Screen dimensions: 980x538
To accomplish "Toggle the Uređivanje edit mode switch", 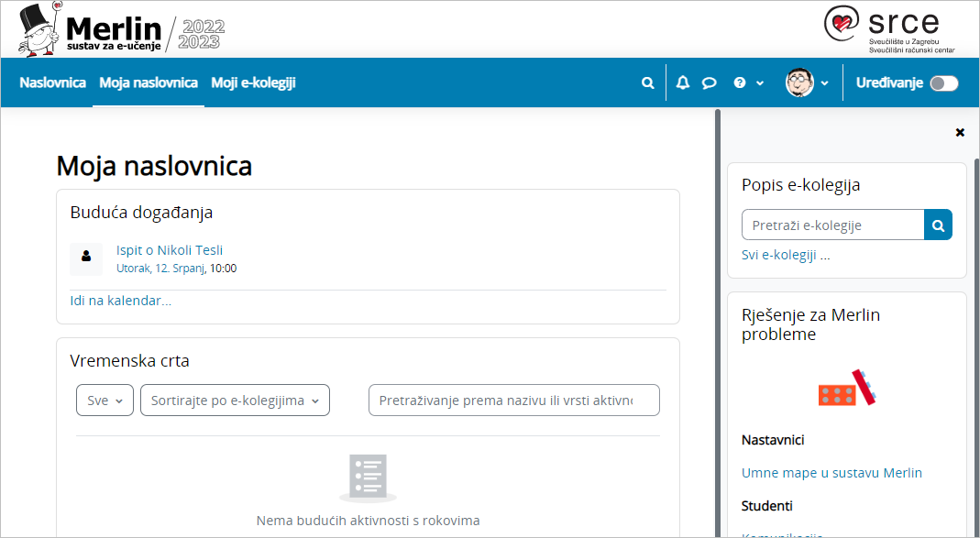I will 943,83.
